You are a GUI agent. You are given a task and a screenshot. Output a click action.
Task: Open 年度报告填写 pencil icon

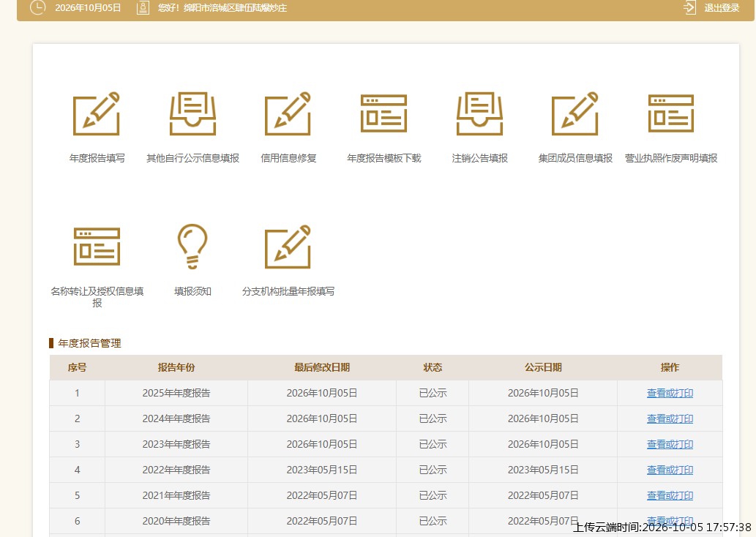[x=97, y=113]
